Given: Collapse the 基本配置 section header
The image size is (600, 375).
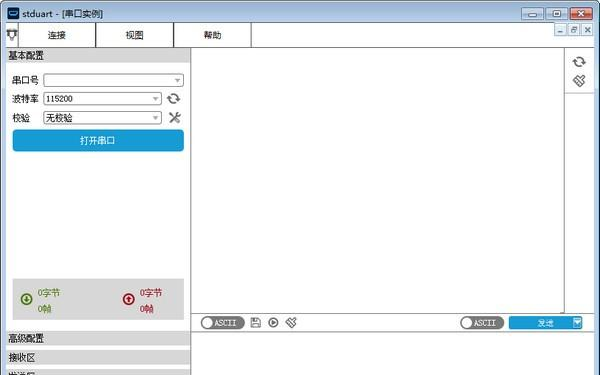Looking at the screenshot, I should pyautogui.click(x=98, y=55).
